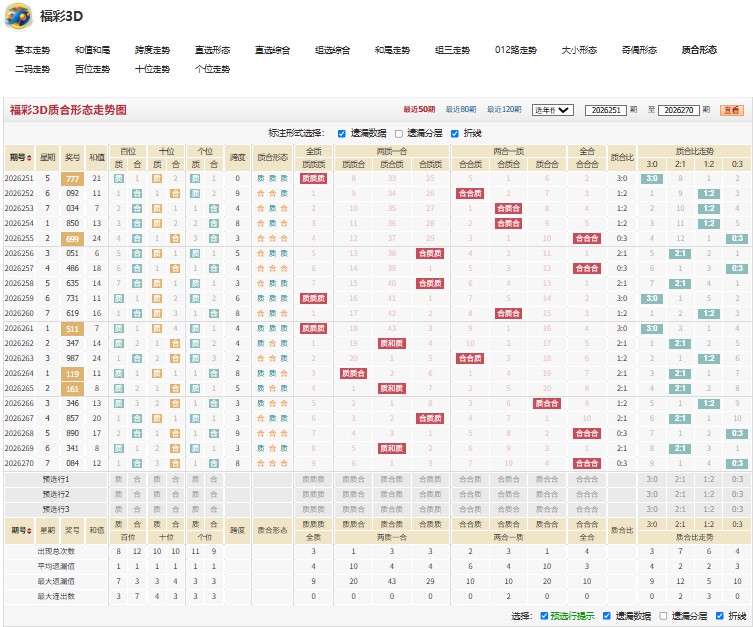Select 3:0 cell in 预选行3

pyautogui.click(x=652, y=509)
